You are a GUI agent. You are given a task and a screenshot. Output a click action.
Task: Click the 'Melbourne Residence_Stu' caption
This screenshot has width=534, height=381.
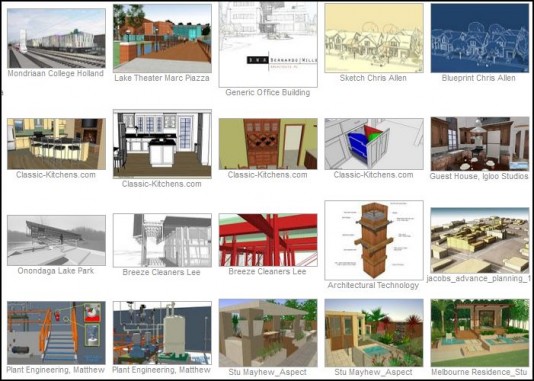point(479,372)
